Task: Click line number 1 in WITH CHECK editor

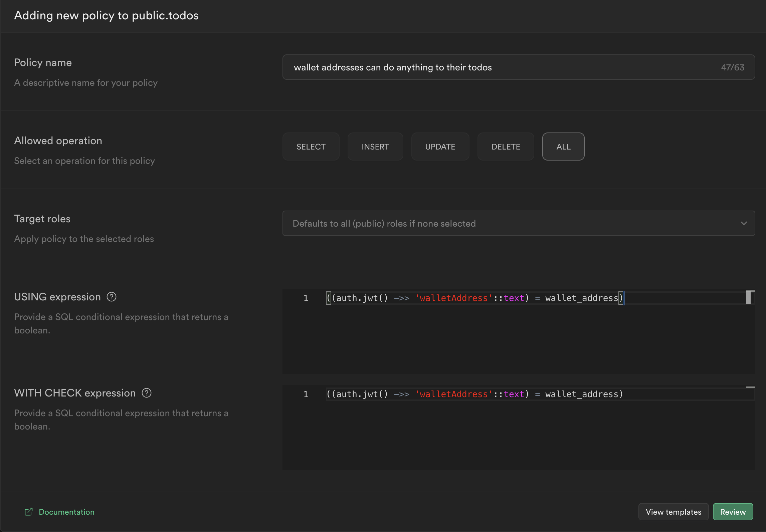Action: point(306,394)
